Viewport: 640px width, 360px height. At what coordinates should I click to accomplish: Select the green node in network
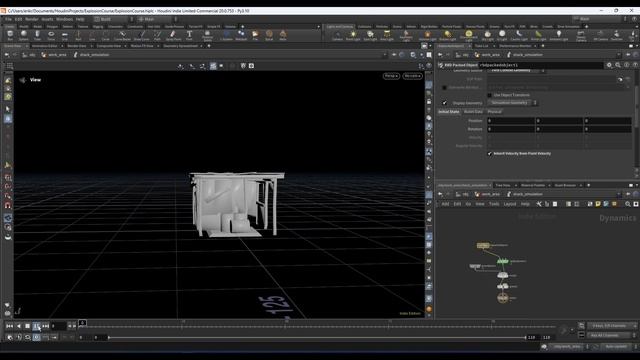pyautogui.click(x=503, y=261)
